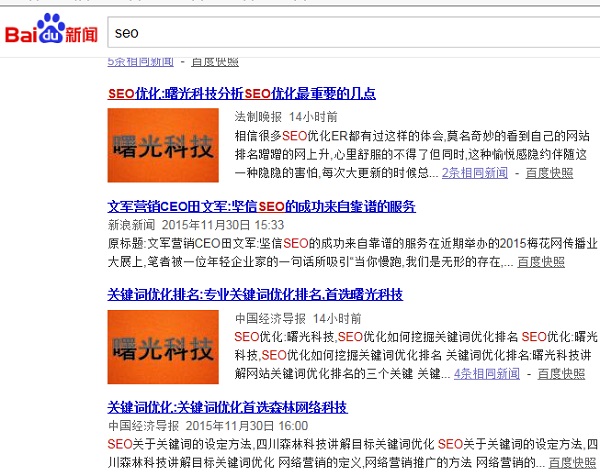Click source text '新浪新闻 2015年11月30日 15:33'
Image resolution: width=600 pixels, height=476 pixels.
[196, 225]
